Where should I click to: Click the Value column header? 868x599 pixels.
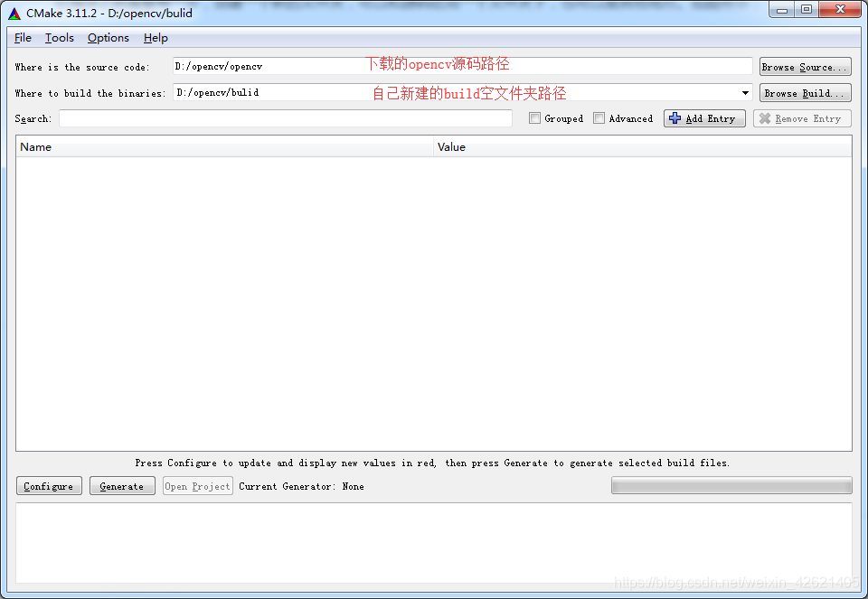(643, 147)
